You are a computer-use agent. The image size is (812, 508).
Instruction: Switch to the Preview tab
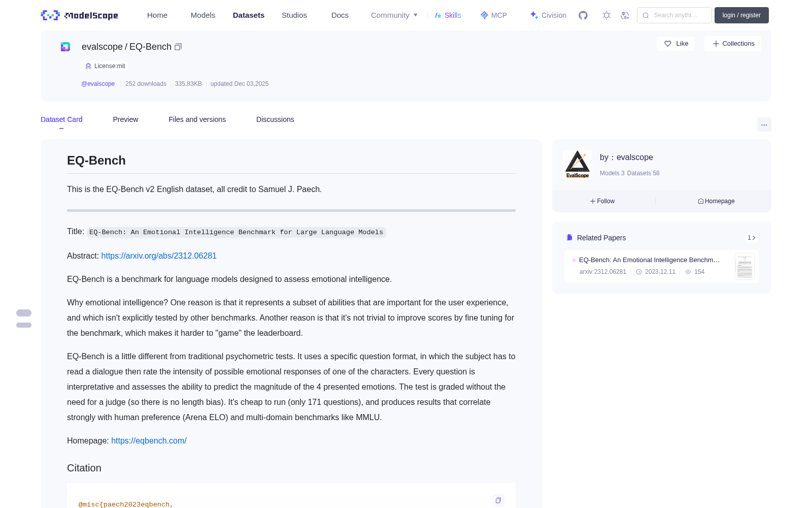click(x=125, y=119)
